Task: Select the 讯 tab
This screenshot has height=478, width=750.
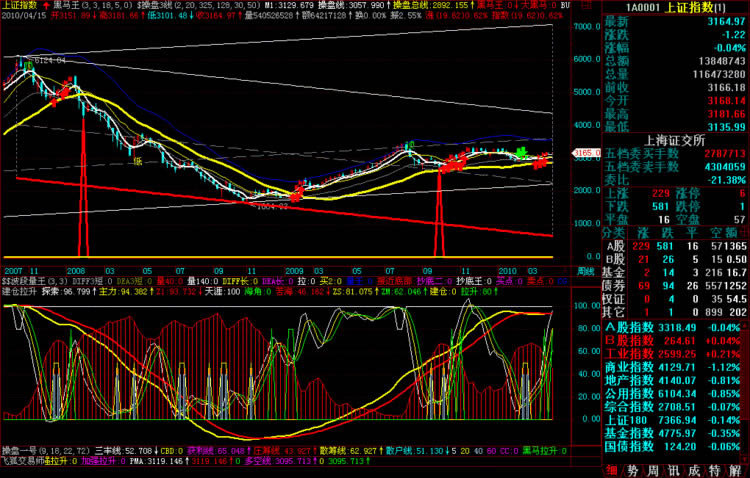Action: pos(673,470)
